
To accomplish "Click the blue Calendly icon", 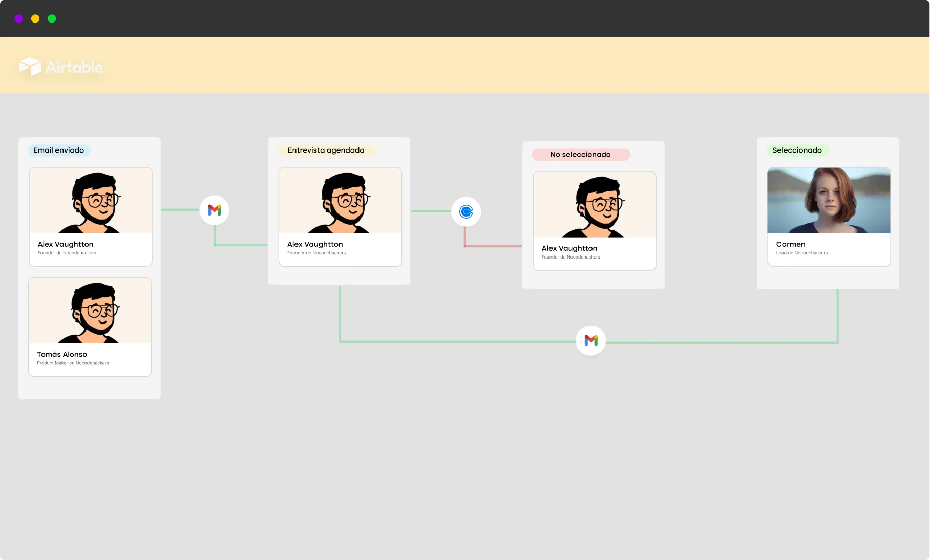I will [x=466, y=211].
